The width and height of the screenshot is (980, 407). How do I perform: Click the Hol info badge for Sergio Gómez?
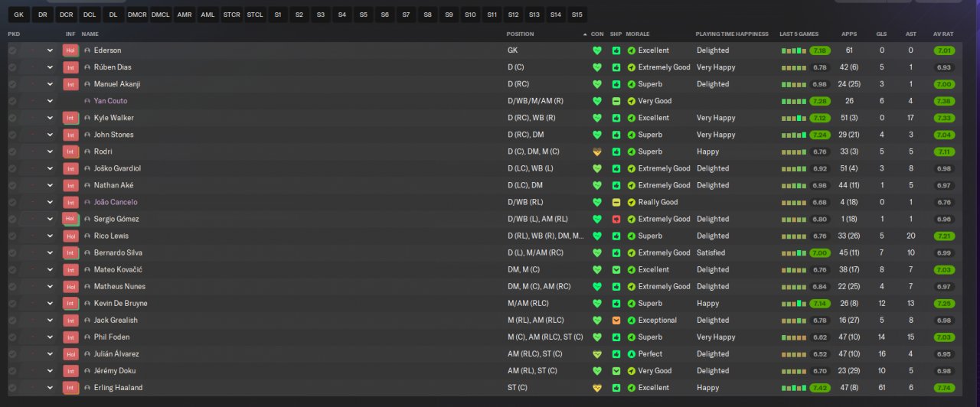[x=71, y=219]
